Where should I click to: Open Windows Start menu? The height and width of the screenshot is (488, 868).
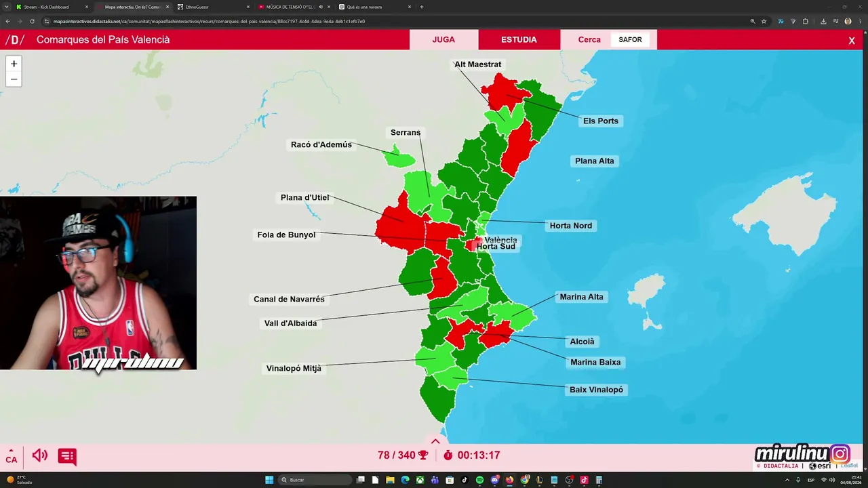click(x=269, y=480)
